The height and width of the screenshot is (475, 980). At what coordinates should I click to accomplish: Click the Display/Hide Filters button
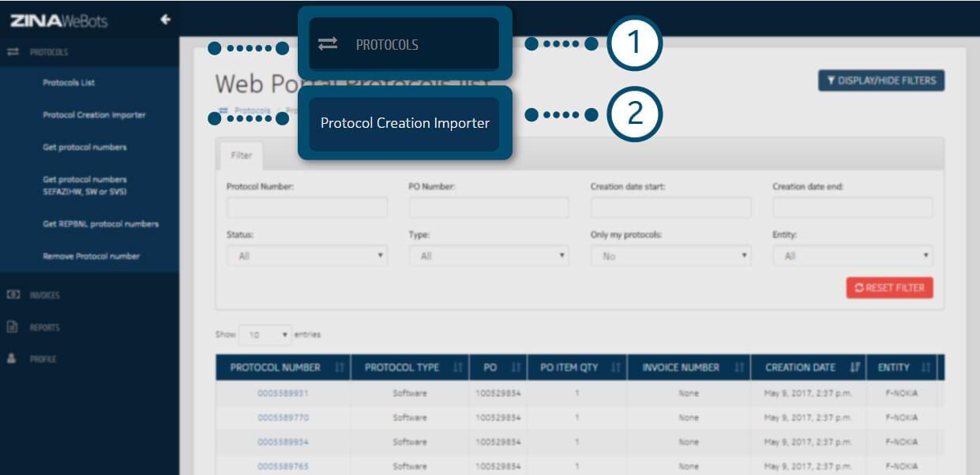pos(880,80)
